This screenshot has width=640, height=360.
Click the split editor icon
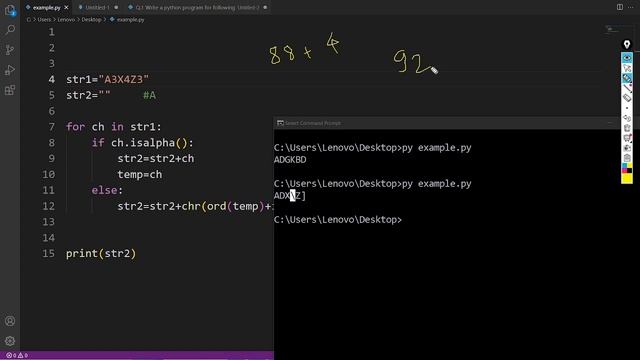[x=620, y=7]
